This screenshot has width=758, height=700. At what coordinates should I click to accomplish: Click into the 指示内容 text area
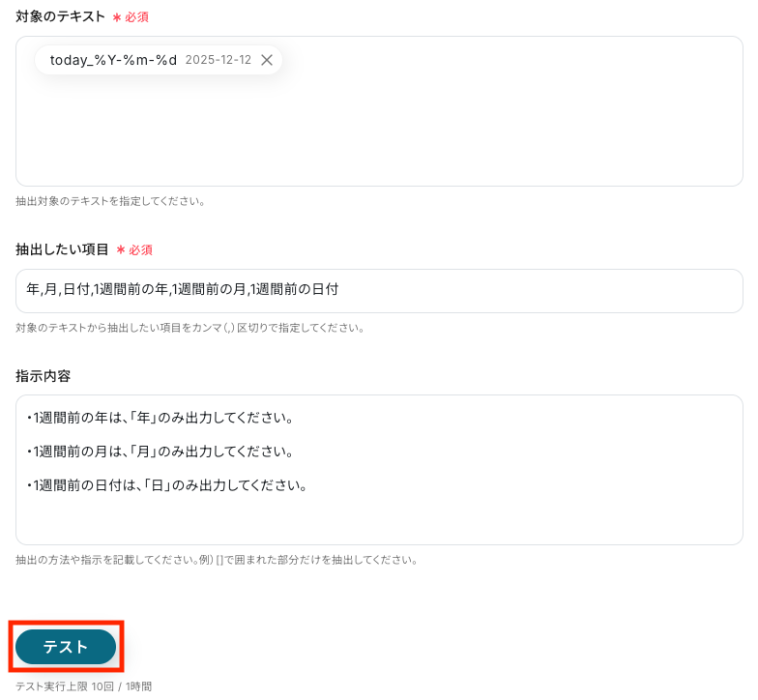coord(379,470)
